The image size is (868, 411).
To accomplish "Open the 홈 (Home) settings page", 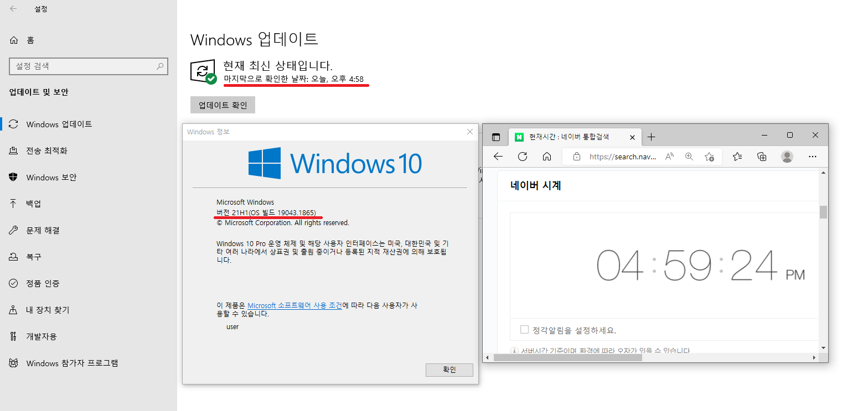I will [x=22, y=40].
